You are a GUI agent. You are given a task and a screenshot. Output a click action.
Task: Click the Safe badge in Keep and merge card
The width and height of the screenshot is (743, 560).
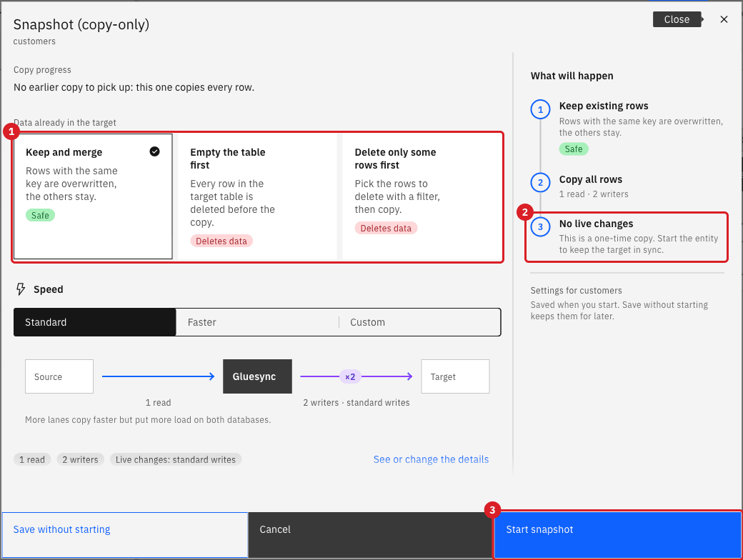pos(40,216)
